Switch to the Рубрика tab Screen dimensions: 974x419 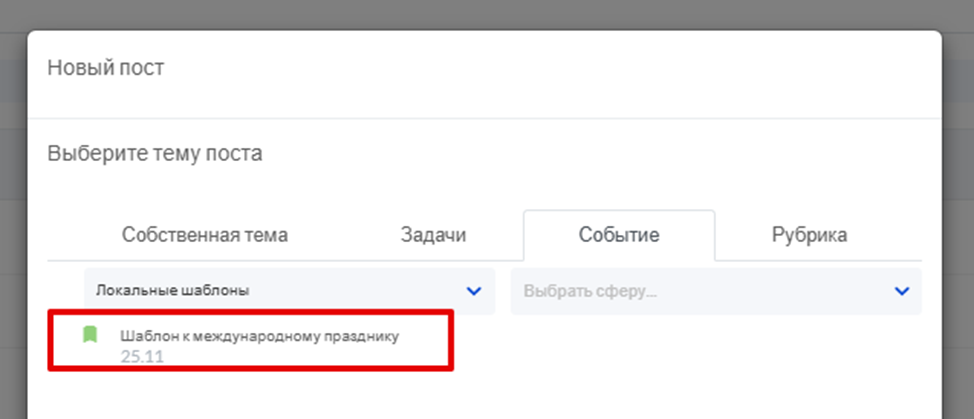click(809, 235)
